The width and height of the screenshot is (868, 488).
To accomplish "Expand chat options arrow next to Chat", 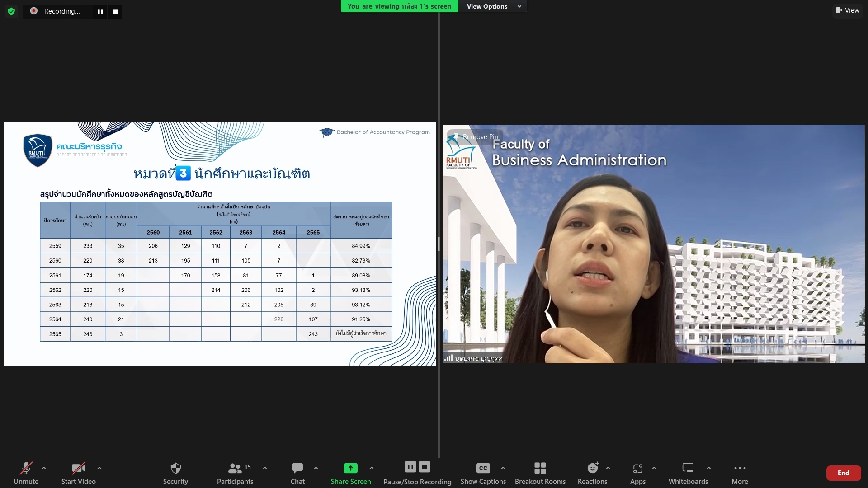I will pyautogui.click(x=316, y=468).
